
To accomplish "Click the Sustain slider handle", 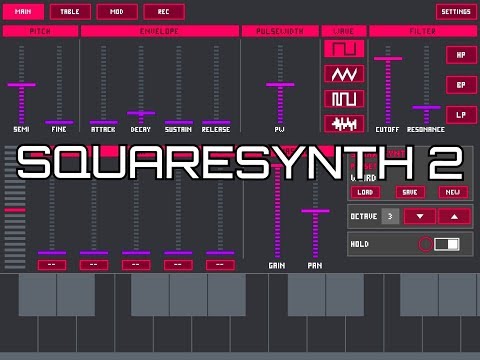I will (179, 122).
